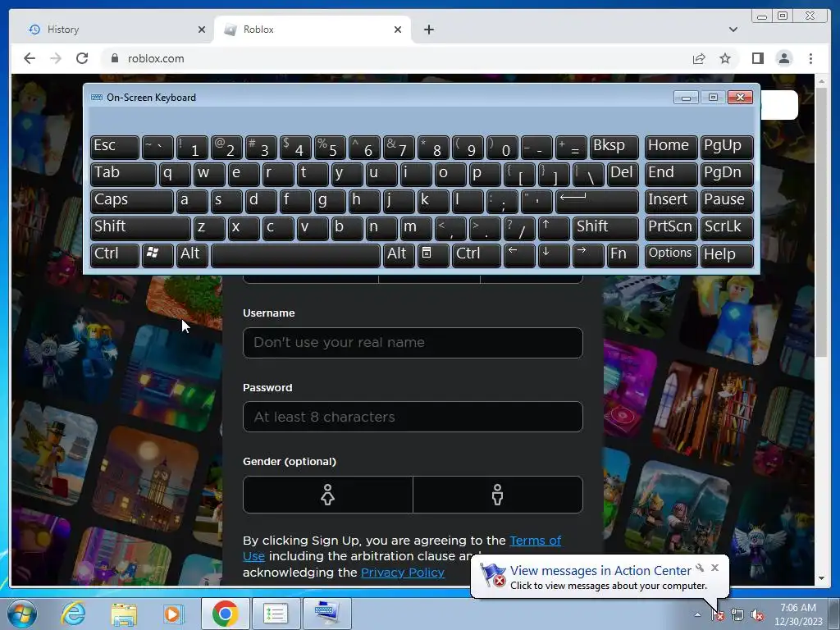Show hidden system tray icons
This screenshot has width=840, height=630.
click(x=697, y=615)
